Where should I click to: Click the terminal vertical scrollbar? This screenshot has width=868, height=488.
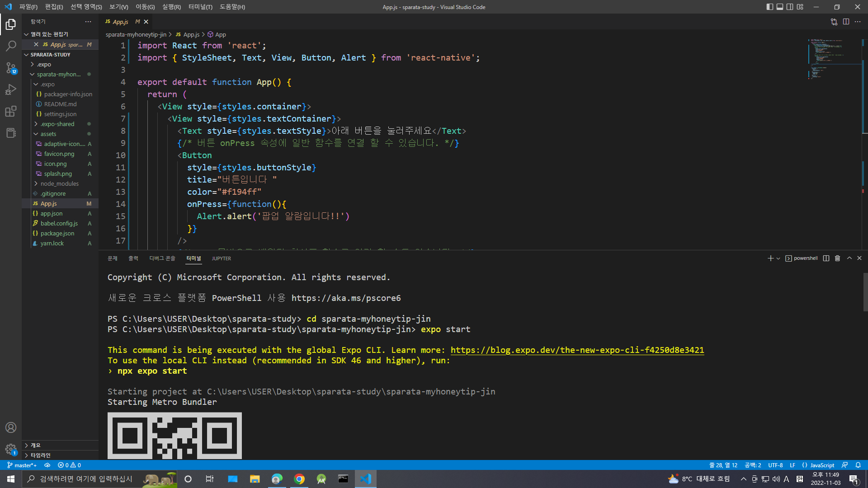(x=865, y=292)
